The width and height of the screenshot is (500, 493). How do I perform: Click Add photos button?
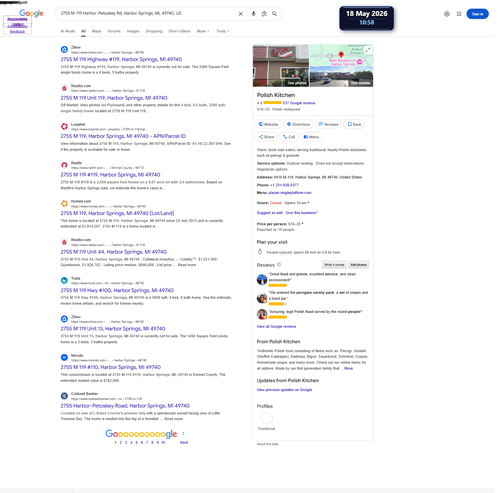coord(359,265)
